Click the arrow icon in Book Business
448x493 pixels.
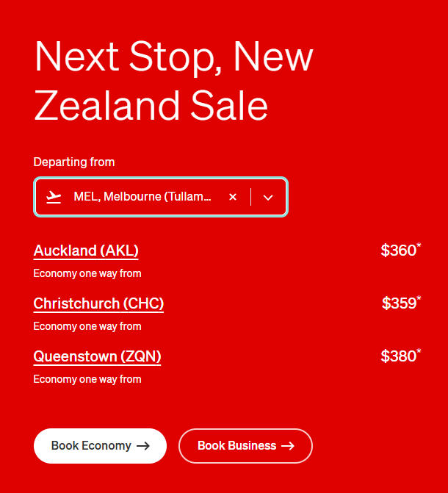point(288,446)
